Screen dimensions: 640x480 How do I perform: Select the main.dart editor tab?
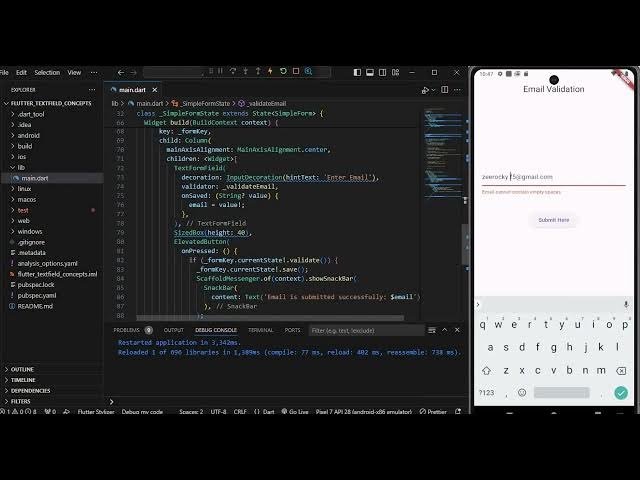[132, 90]
